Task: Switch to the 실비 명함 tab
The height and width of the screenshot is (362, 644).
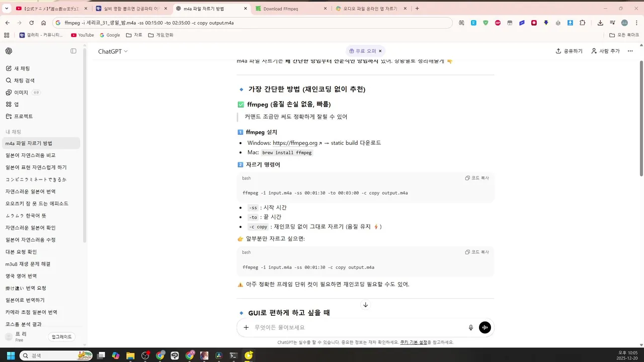Action: [x=131, y=9]
